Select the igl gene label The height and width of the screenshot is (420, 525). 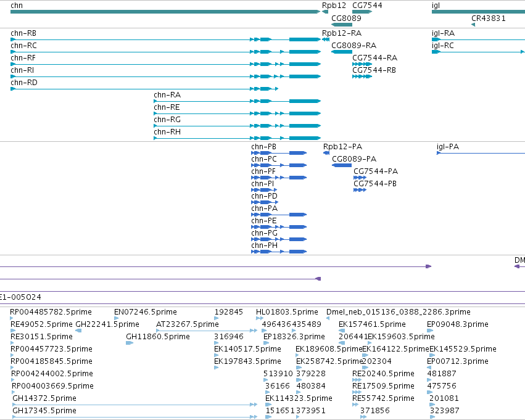coord(436,6)
